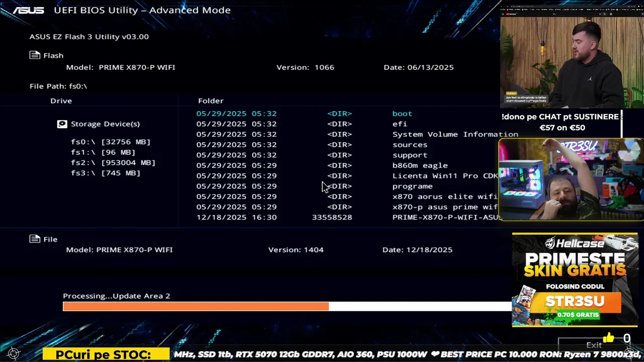Screen dimensions: 644x362
Task: Click the File Path: fs0:\ text
Action: pos(58,86)
